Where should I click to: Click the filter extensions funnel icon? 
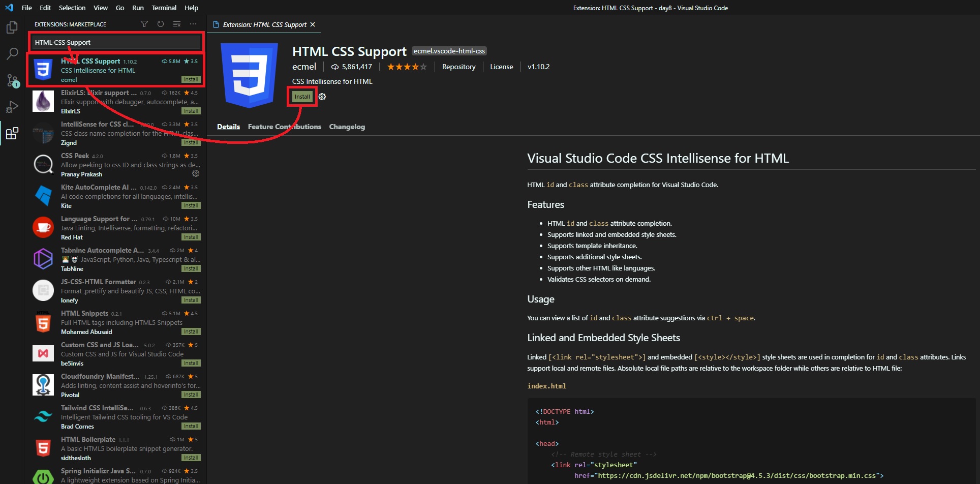(144, 24)
